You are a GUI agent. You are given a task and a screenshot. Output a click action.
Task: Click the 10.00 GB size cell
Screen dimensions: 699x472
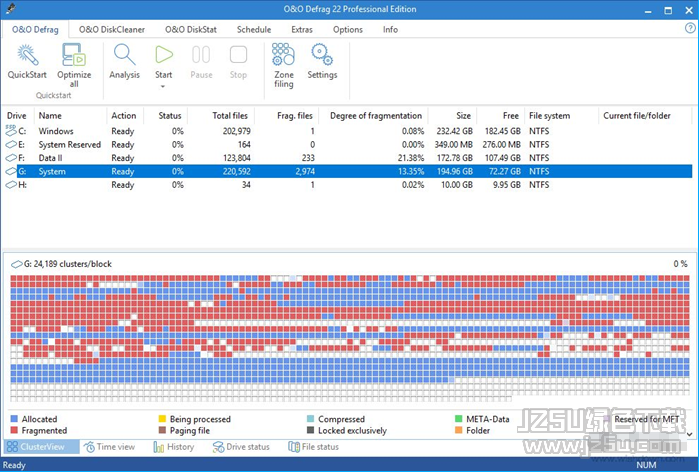coord(456,185)
